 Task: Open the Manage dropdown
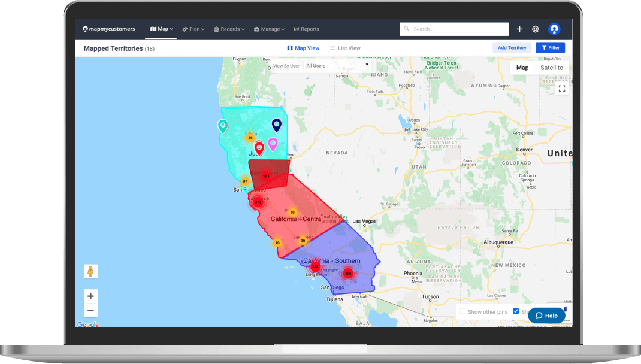pyautogui.click(x=269, y=29)
